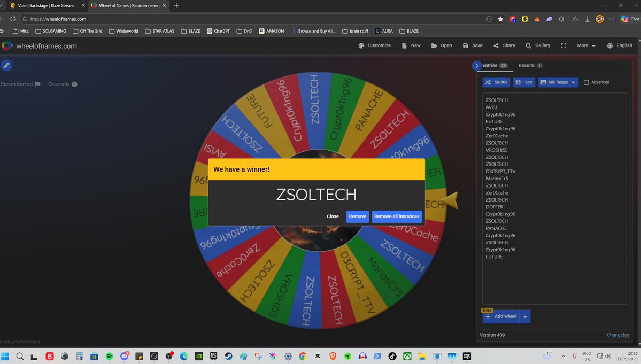Open the MetaMask fox extension
The image size is (641, 364).
pyautogui.click(x=537, y=19)
